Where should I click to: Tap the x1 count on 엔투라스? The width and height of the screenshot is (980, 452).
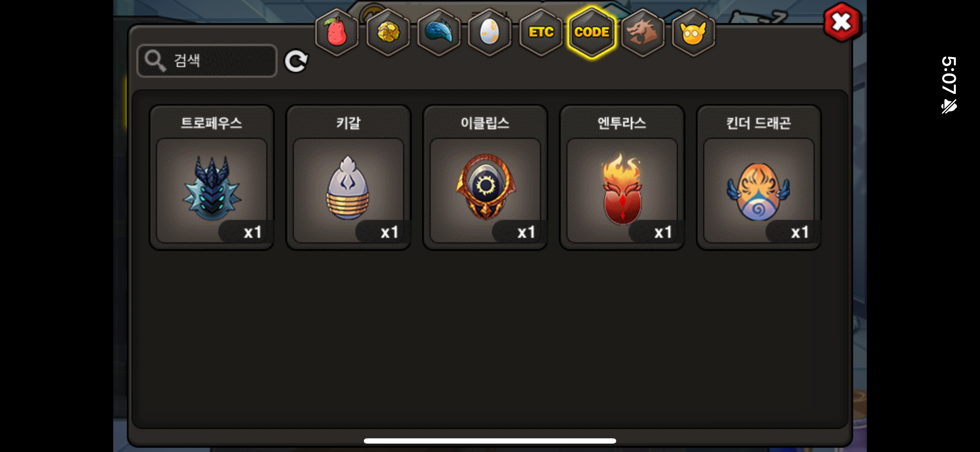click(x=663, y=232)
